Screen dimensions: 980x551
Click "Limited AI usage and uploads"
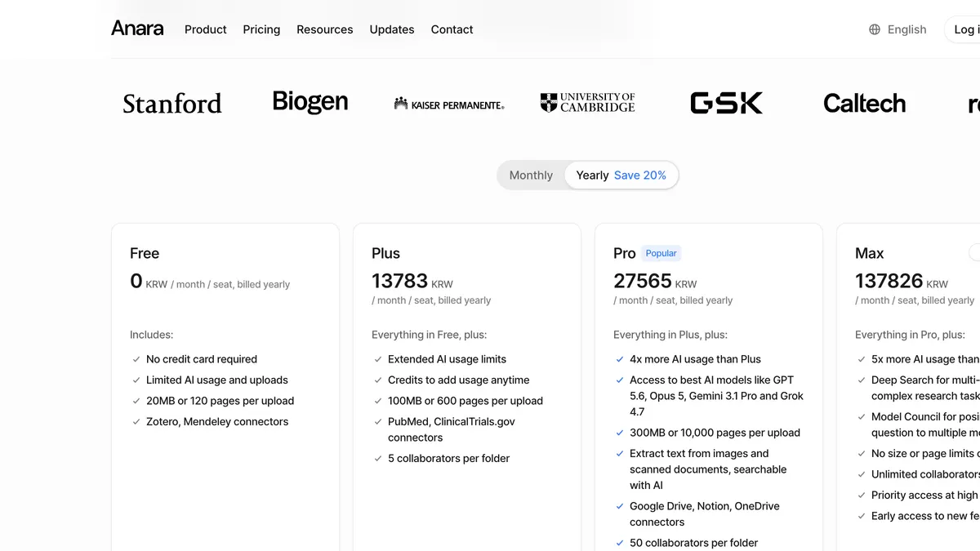(217, 380)
